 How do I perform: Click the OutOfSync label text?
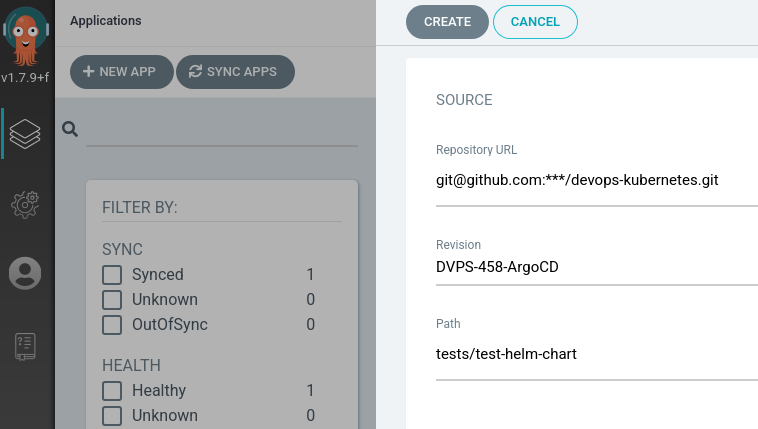[170, 325]
